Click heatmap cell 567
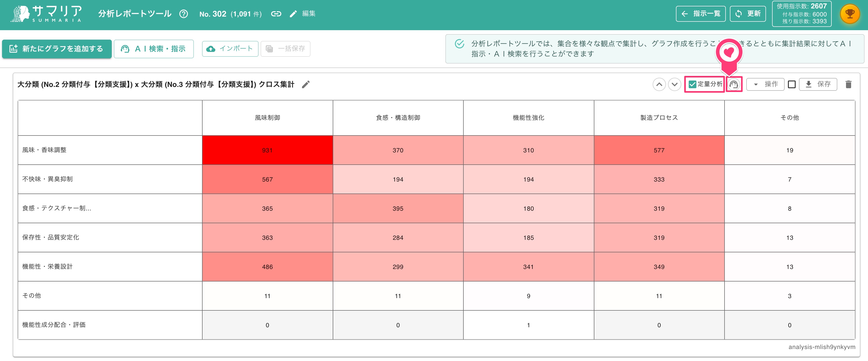The image size is (868, 361). pos(267,179)
